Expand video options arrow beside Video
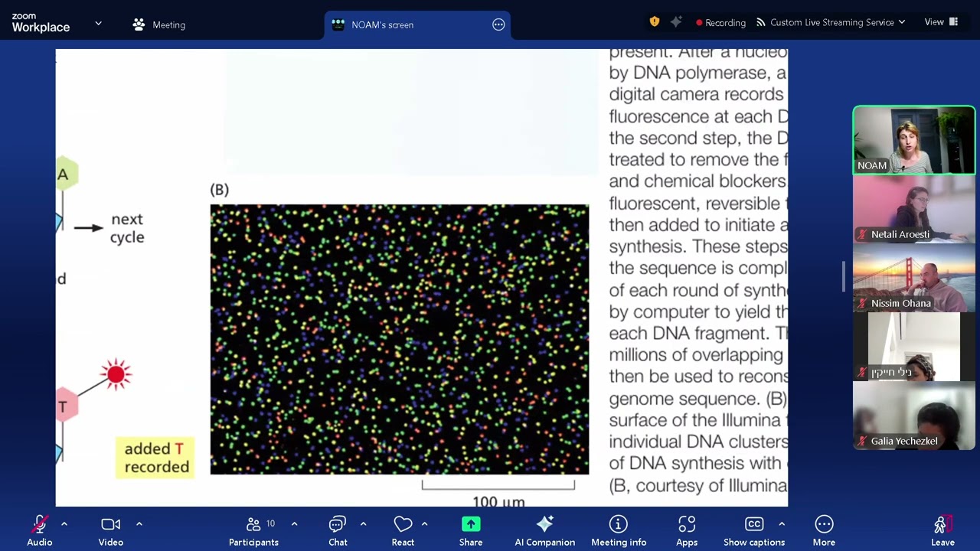 (139, 524)
